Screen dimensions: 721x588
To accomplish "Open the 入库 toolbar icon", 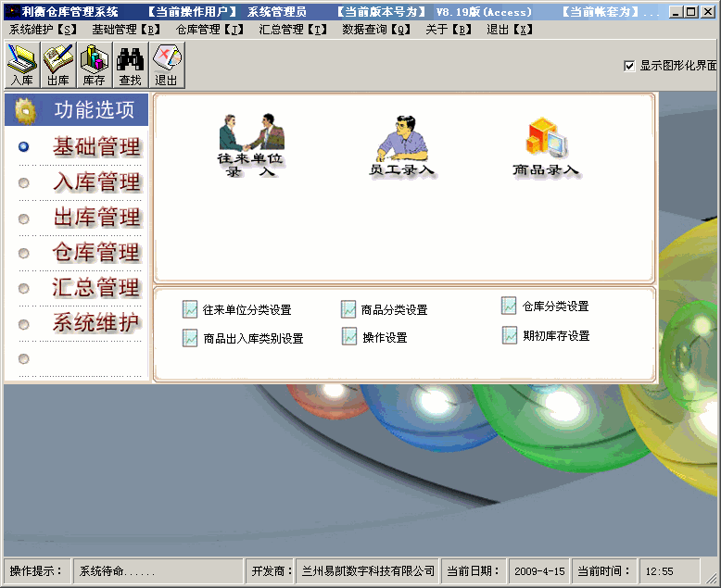I will (x=22, y=65).
